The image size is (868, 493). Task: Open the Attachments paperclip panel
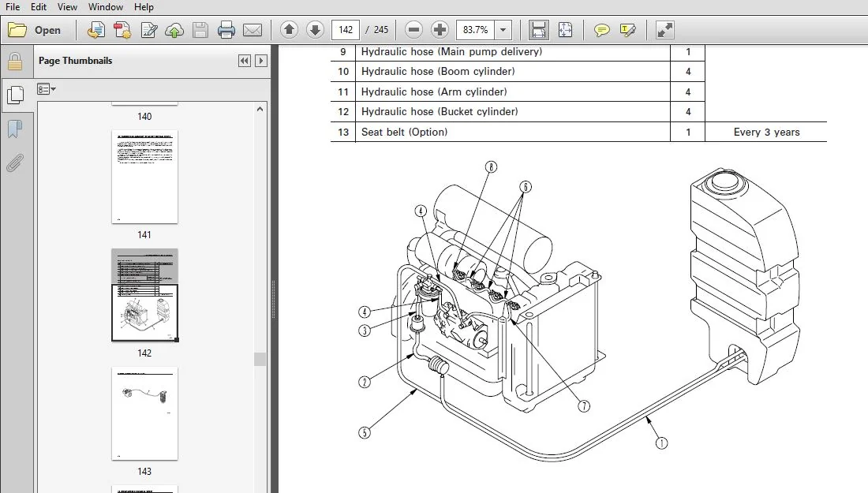click(15, 163)
